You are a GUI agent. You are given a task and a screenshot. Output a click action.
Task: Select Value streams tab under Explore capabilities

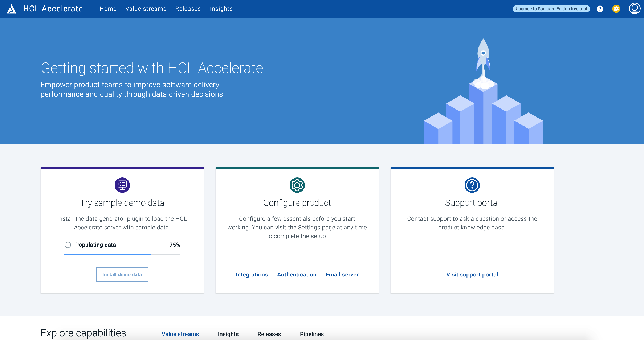(x=180, y=334)
